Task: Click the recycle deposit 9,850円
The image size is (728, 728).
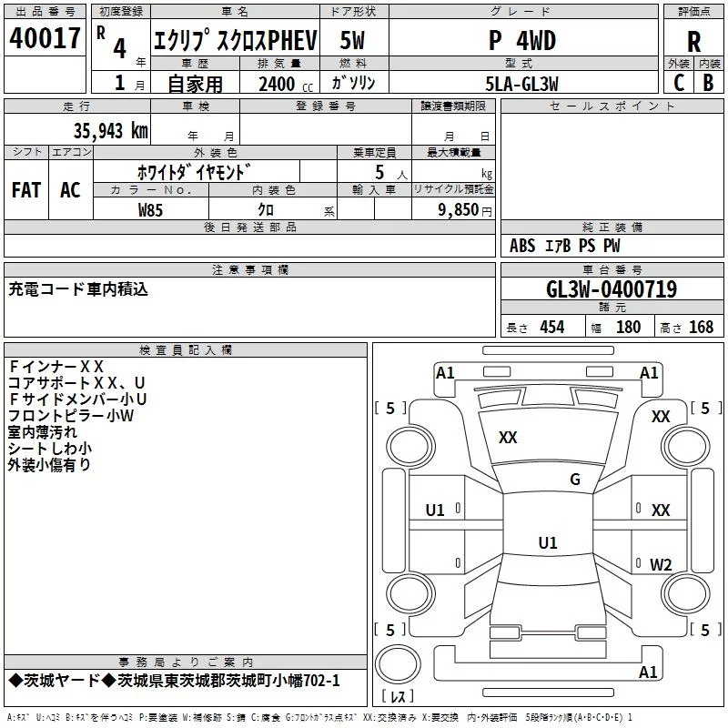Action: point(465,210)
